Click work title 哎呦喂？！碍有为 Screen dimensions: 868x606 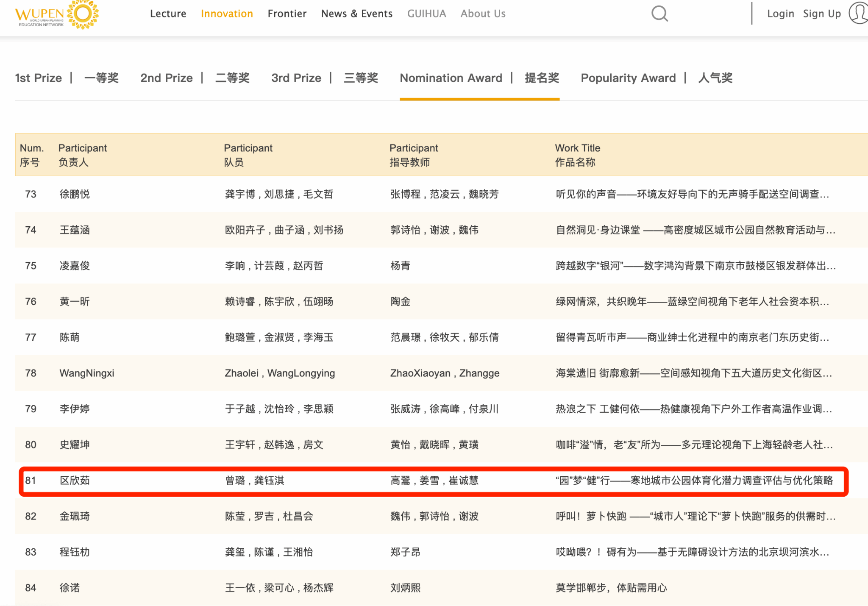[x=693, y=552]
